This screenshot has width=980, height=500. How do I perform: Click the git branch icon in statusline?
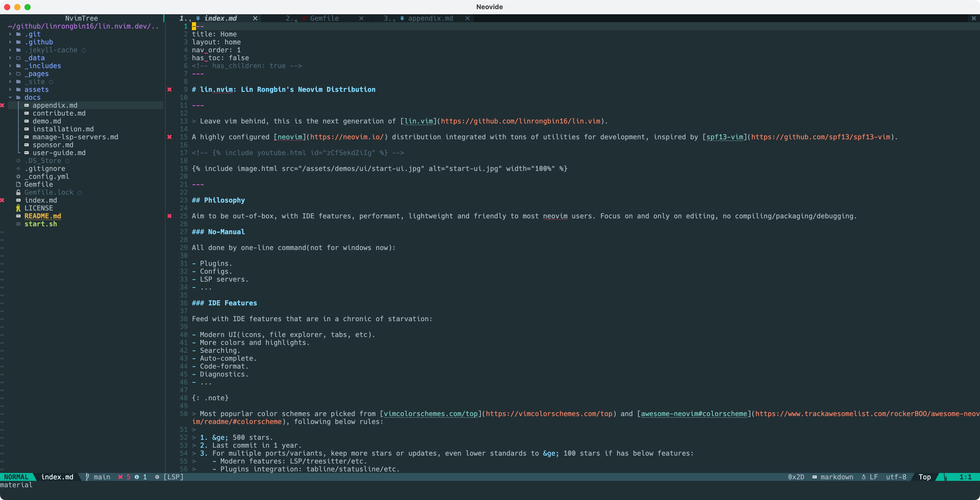(x=88, y=477)
